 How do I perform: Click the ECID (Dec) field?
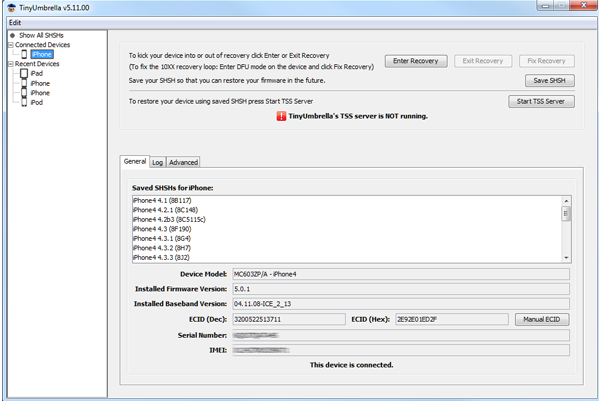coord(289,319)
